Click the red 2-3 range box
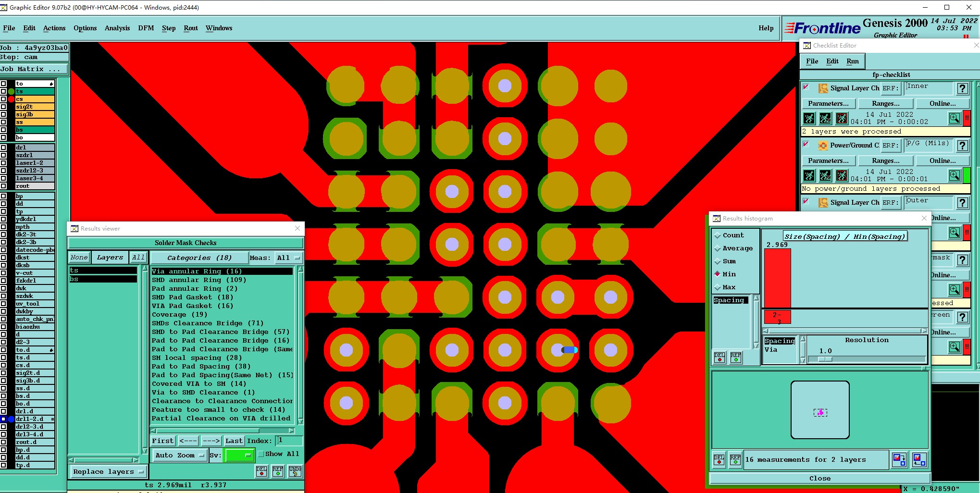Screen dimensions: 980x493 [777, 318]
